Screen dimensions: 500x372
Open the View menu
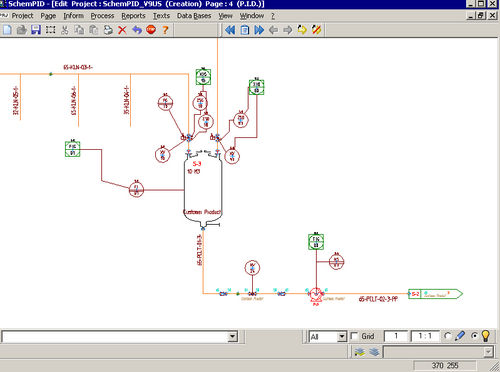(225, 16)
